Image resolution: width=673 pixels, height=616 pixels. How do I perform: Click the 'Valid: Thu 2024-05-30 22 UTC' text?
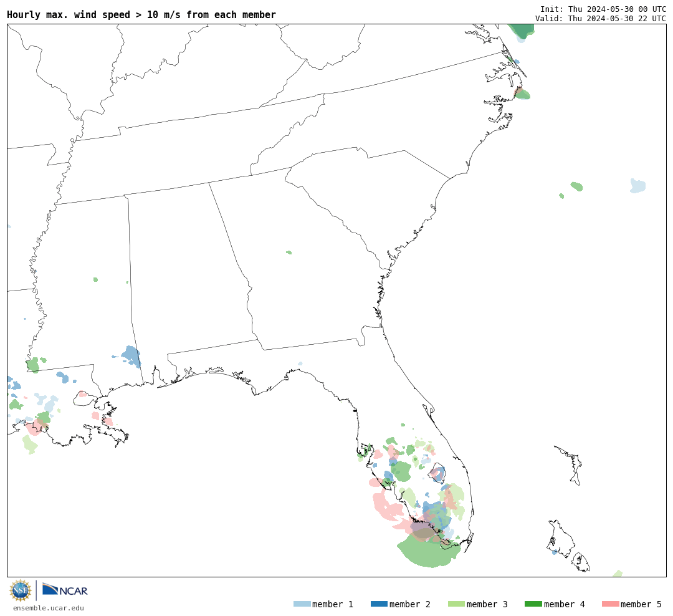pos(601,19)
